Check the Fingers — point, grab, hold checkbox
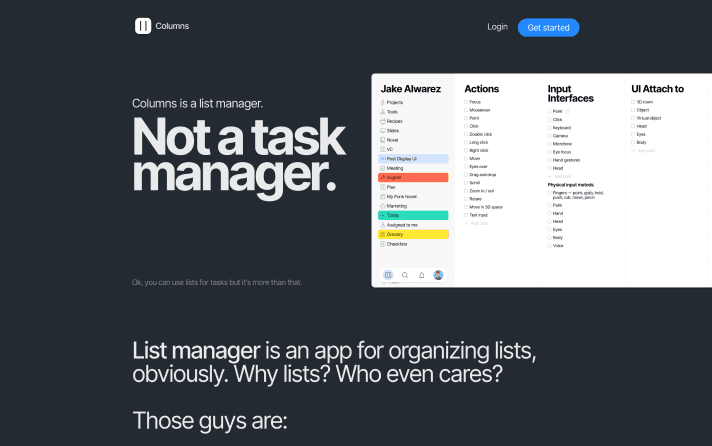 pos(549,193)
